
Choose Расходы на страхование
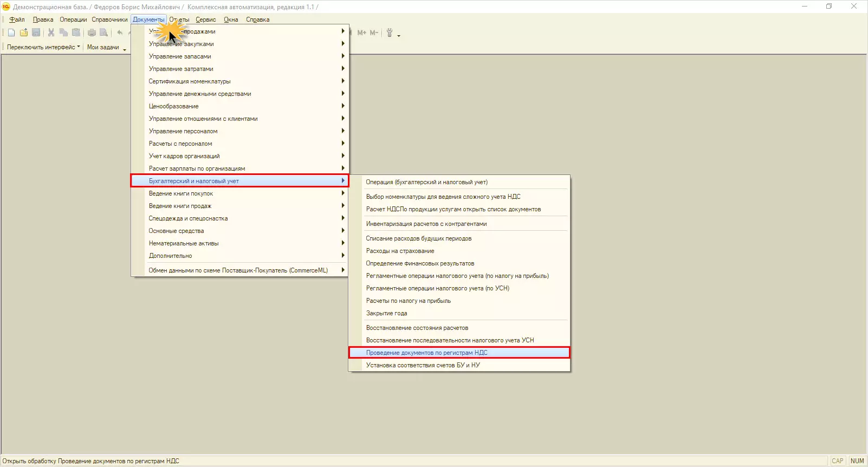click(x=459, y=251)
